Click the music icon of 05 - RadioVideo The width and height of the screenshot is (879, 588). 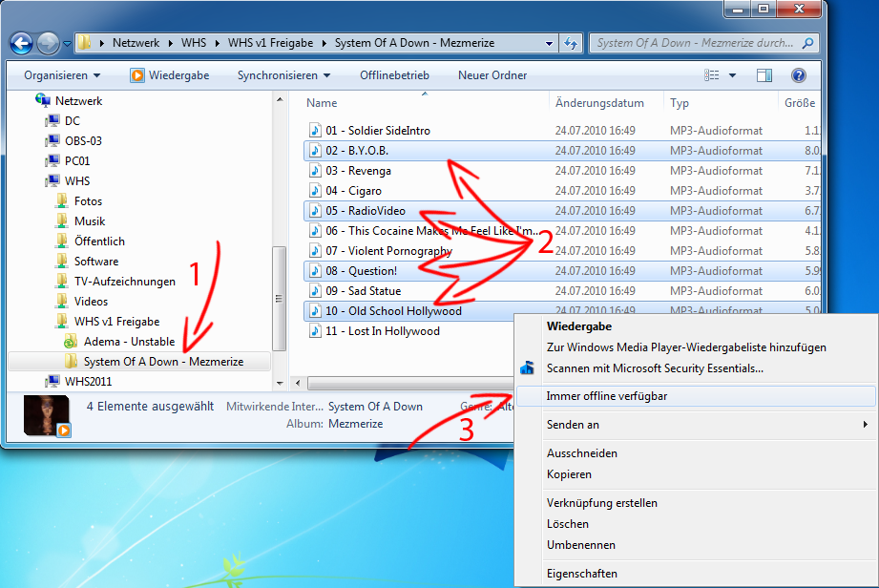[315, 211]
